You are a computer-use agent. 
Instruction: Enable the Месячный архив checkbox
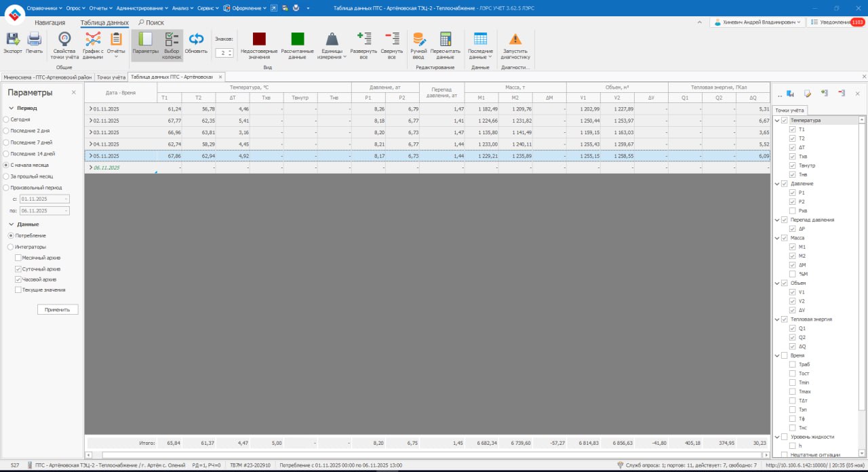[x=18, y=258]
